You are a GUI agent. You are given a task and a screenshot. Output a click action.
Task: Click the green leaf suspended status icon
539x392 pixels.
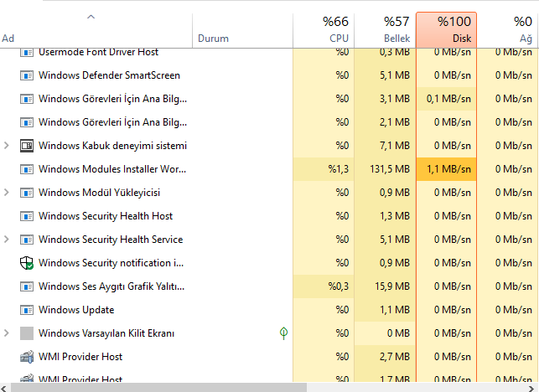click(284, 333)
